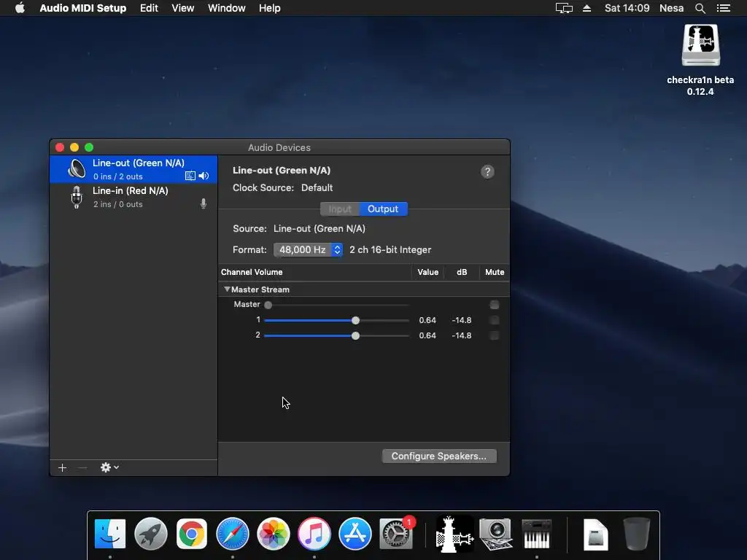Collapse the Master Stream disclosure triangle
Screen dimensions: 747x560
[227, 289]
